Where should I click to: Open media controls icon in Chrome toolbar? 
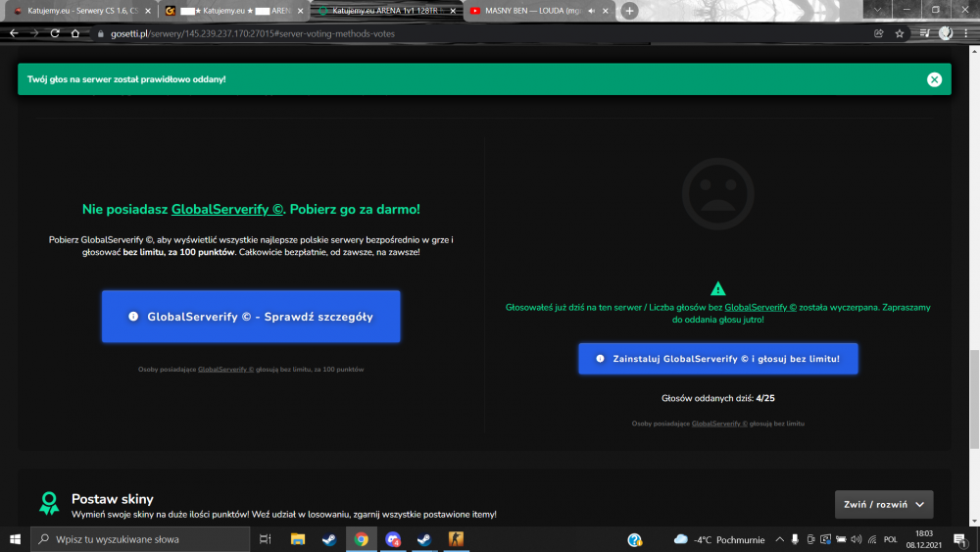click(925, 33)
